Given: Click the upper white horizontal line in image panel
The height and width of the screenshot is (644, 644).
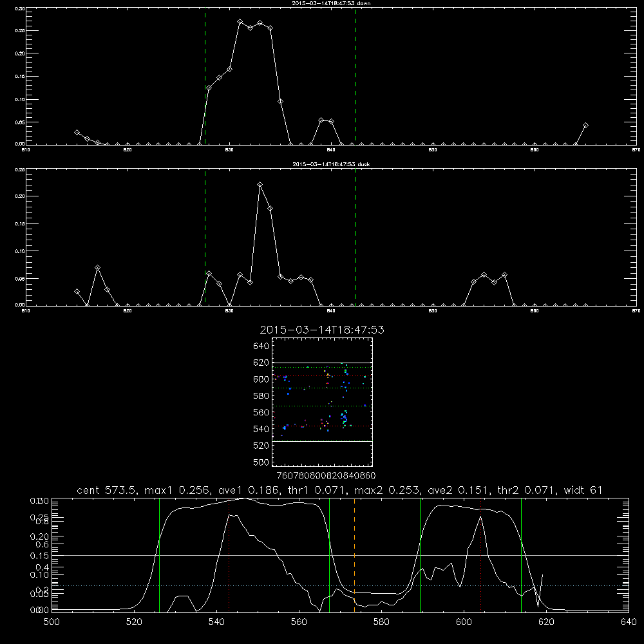Looking at the screenshot, I should click(x=322, y=363).
